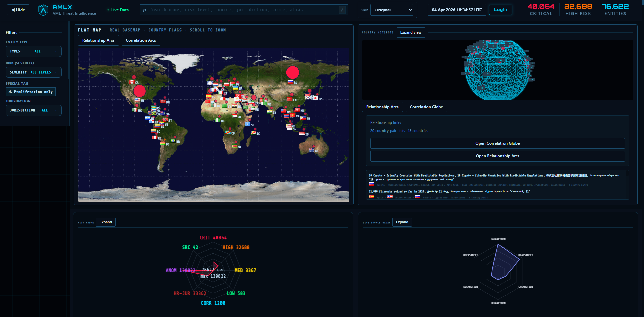Toggle Relationship Arcs on the flat map
Screen dimensions: 644x317
(98, 40)
